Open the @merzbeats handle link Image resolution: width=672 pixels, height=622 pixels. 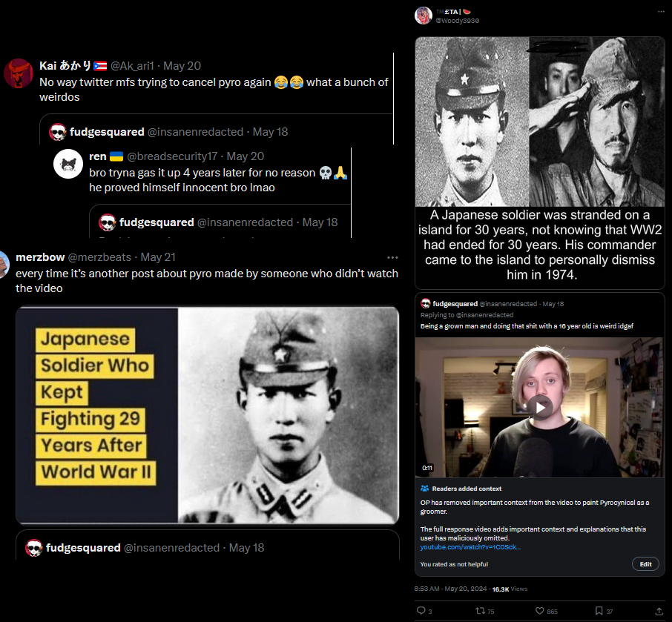pyautogui.click(x=99, y=257)
